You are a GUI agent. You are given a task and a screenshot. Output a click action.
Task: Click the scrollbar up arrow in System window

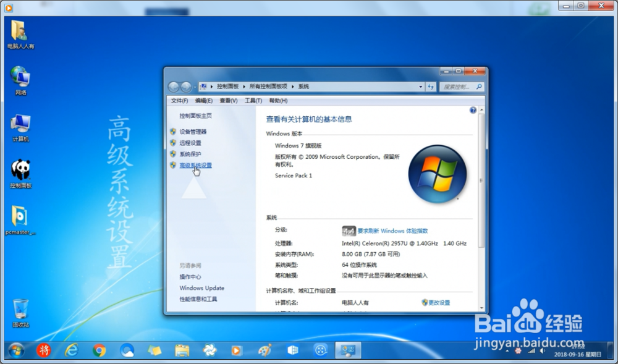[481, 110]
